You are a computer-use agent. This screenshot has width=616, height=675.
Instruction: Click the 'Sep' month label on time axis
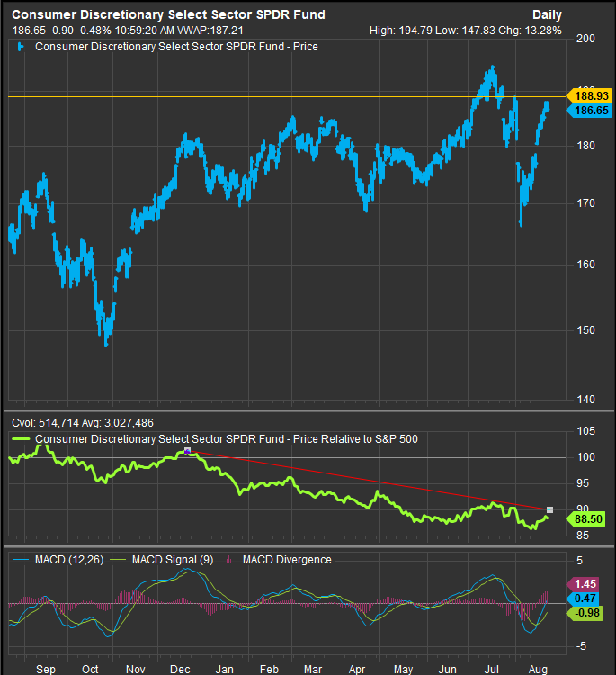46,669
